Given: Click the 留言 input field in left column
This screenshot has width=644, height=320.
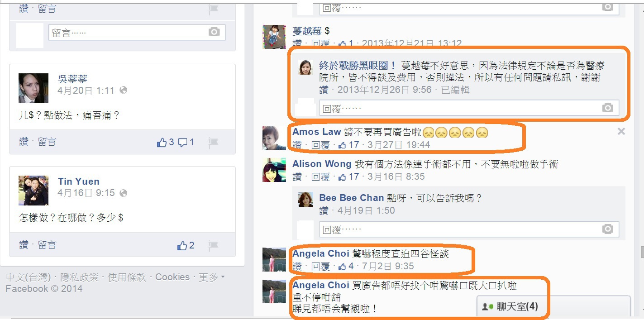Looking at the screenshot, I should [137, 32].
